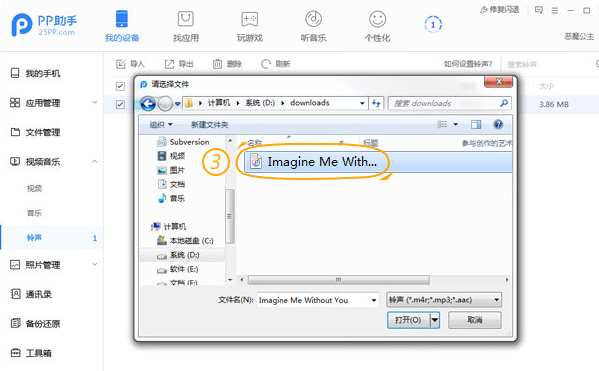Click the PP助手 logo
The height and width of the screenshot is (371, 599).
(44, 25)
